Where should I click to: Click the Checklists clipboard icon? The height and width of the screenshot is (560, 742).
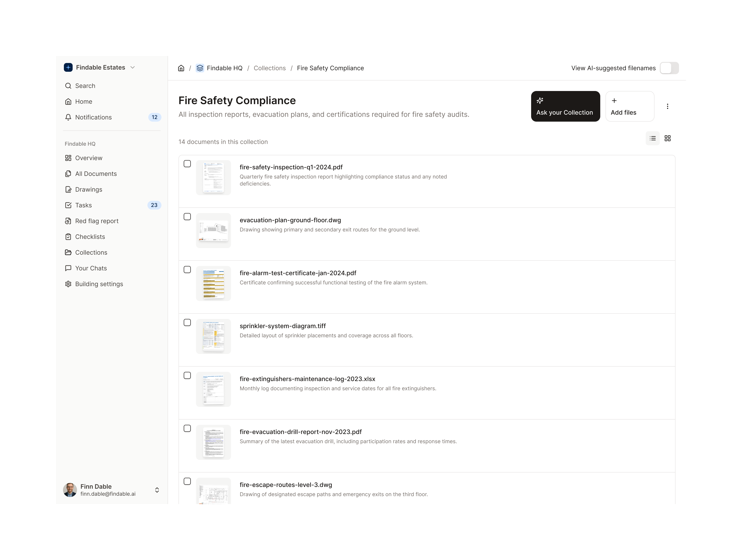click(68, 237)
